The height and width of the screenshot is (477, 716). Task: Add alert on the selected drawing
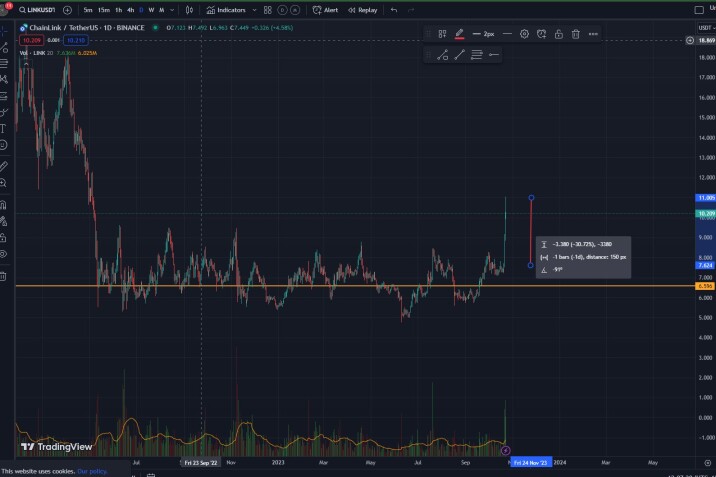point(541,34)
